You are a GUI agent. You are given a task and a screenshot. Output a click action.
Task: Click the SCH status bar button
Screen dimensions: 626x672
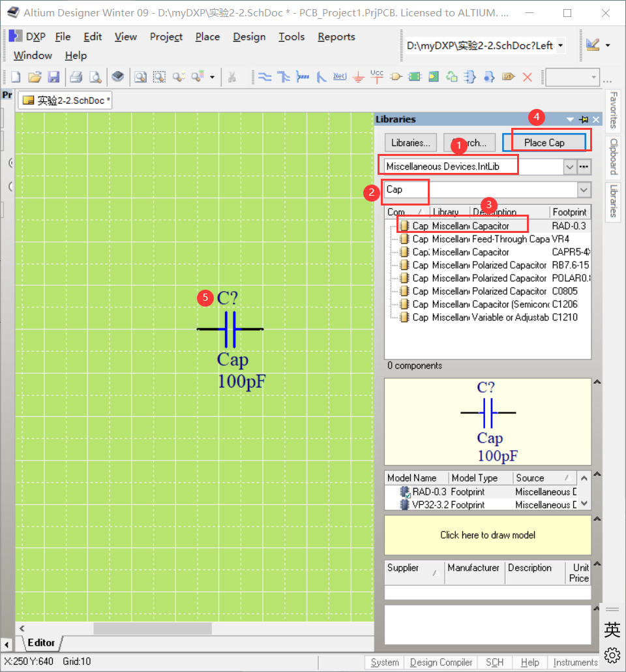[x=494, y=662]
